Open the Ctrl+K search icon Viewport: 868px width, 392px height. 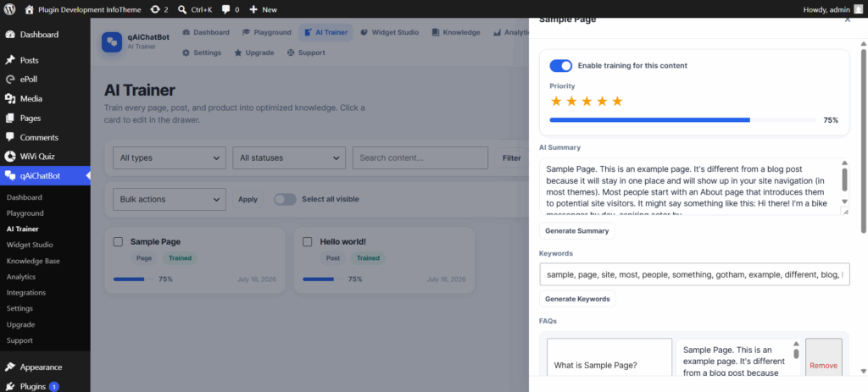[183, 9]
